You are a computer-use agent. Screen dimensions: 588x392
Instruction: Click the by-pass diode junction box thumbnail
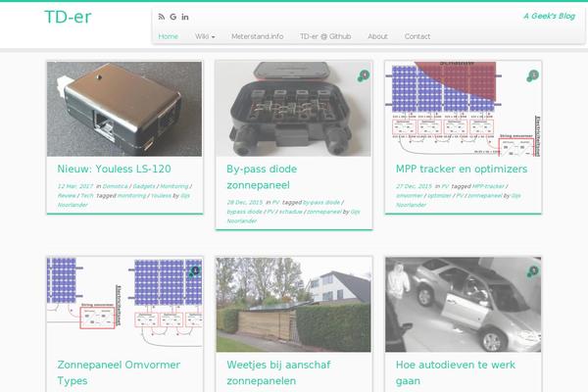(294, 109)
